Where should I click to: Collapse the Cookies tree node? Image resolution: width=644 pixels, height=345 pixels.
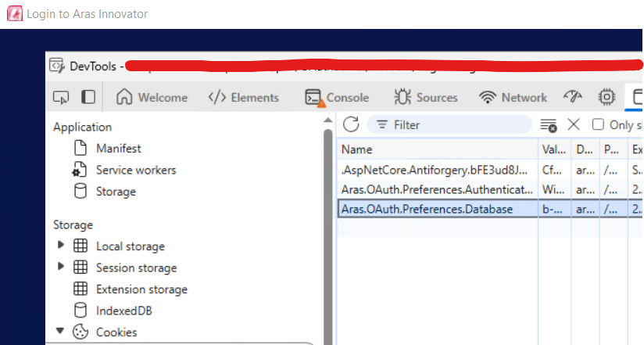[x=61, y=332]
